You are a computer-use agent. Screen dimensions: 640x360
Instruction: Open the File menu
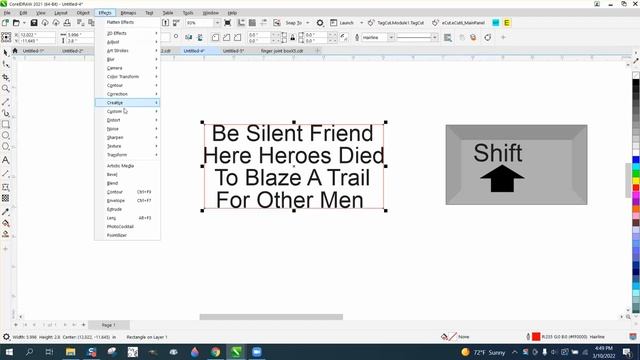click(7, 13)
